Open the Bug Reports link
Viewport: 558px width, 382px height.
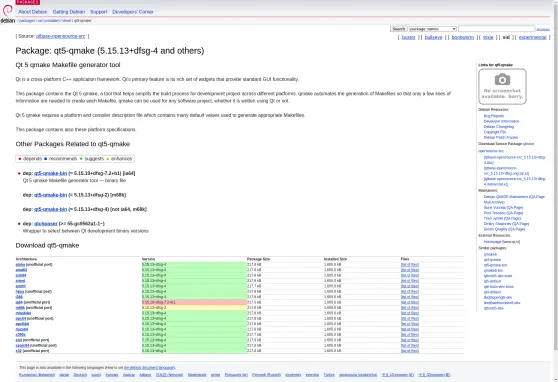(x=494, y=116)
